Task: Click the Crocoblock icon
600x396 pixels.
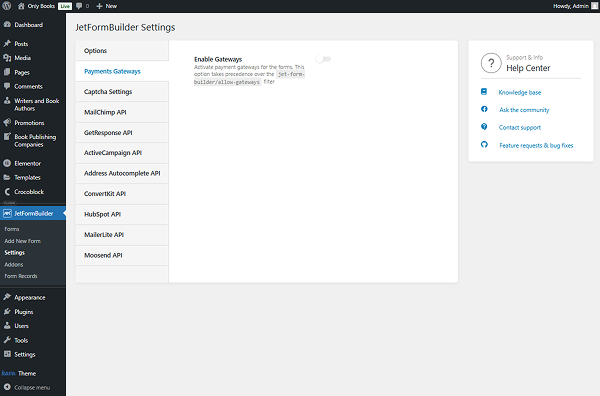Action: [7, 192]
